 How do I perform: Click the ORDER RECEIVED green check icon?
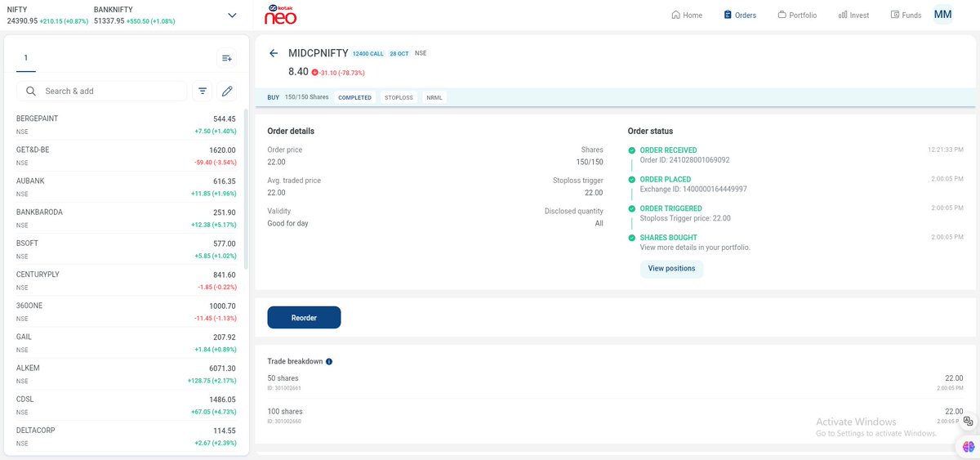[x=632, y=150]
